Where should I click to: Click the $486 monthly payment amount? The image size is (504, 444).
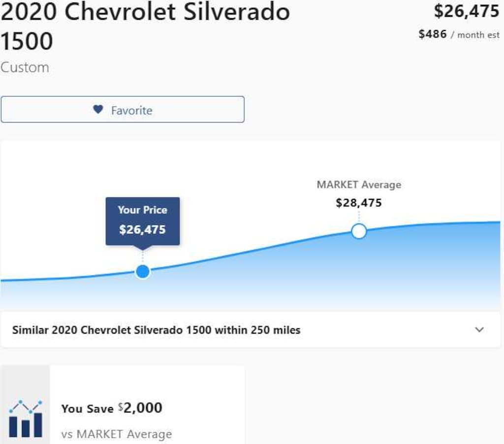tap(433, 34)
